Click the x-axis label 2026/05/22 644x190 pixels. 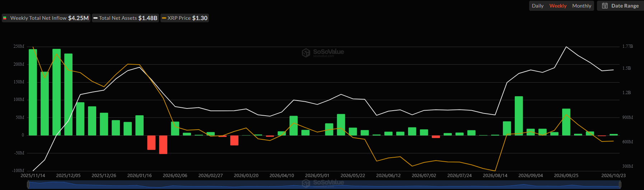point(353,176)
